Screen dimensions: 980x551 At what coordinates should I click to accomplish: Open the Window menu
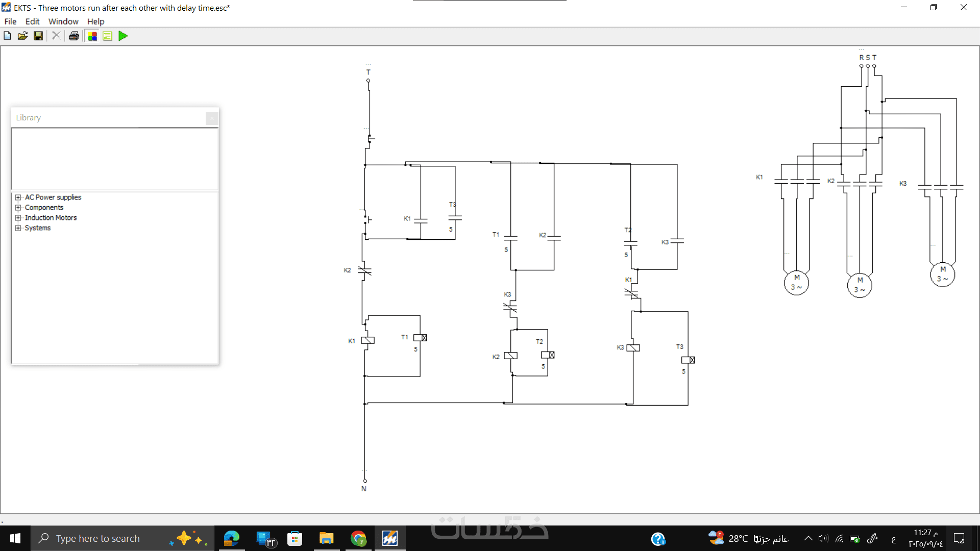coord(63,21)
